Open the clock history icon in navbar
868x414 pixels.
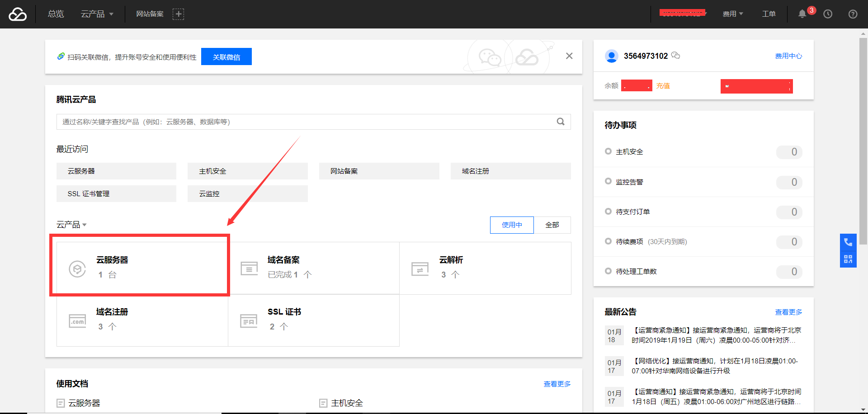[x=828, y=14]
